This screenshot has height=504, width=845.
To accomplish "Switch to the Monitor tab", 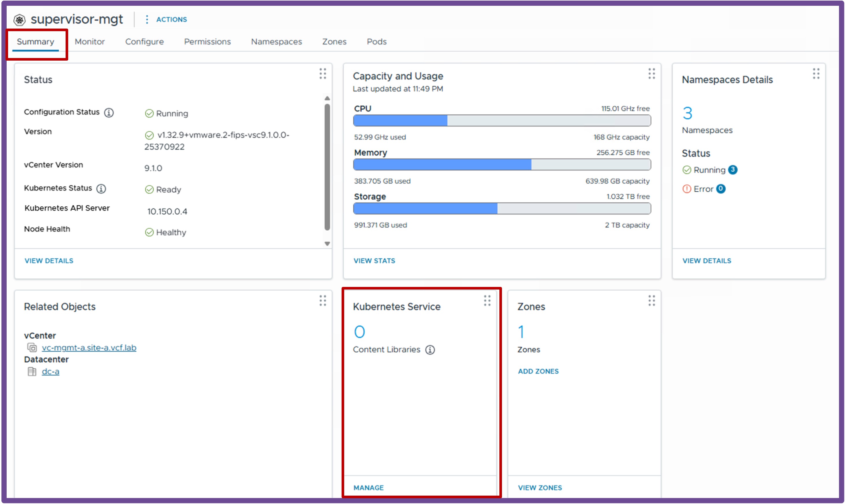I will [x=90, y=42].
